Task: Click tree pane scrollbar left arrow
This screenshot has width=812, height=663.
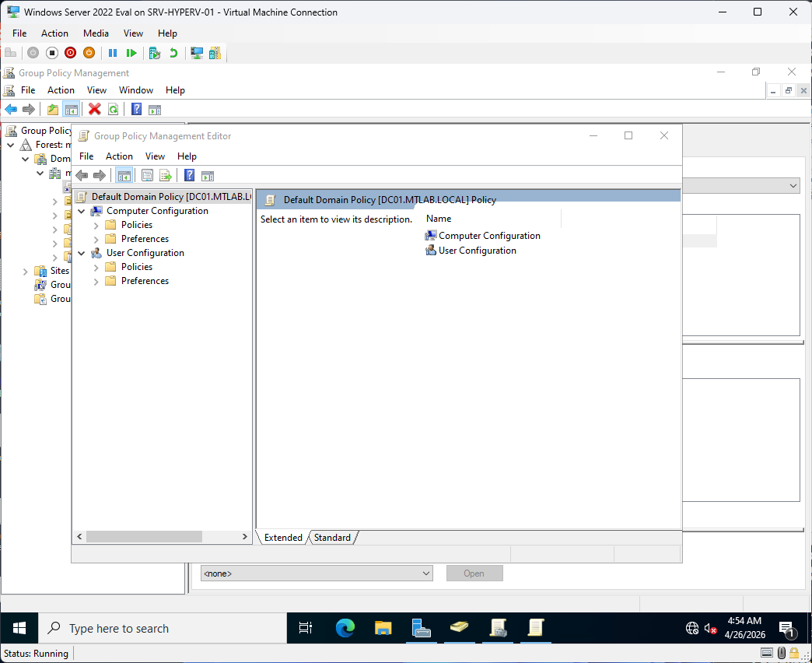Action: tap(79, 537)
